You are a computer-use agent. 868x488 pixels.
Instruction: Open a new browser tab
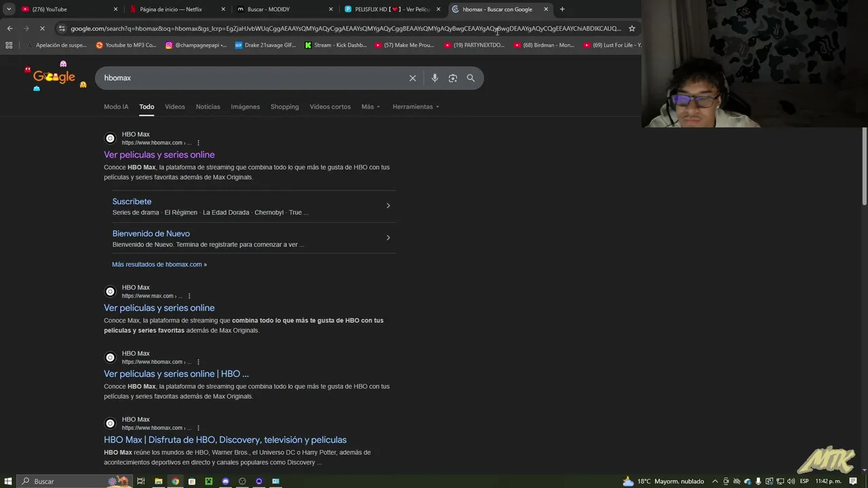[x=562, y=9]
